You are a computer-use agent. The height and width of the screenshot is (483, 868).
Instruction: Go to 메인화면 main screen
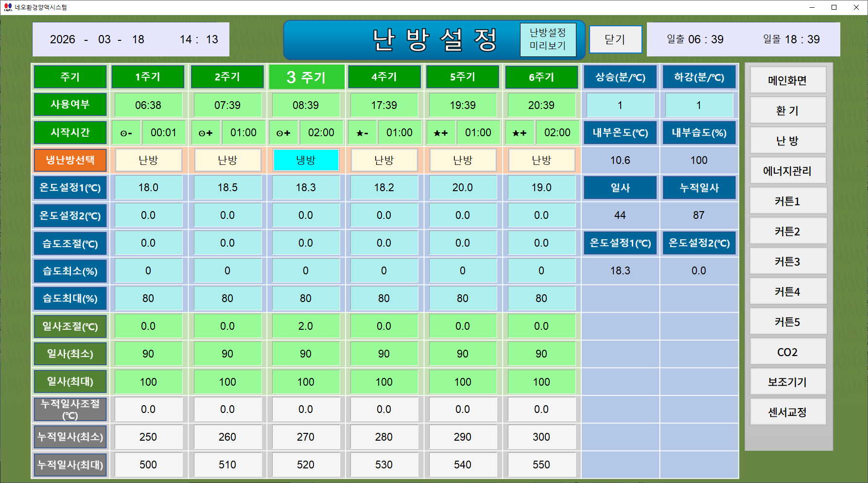click(788, 80)
